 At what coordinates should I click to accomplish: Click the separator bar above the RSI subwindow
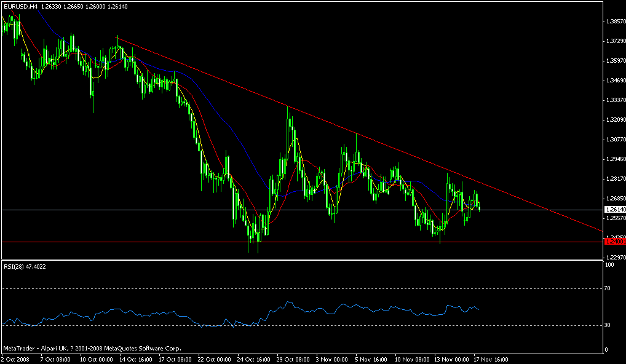307,260
